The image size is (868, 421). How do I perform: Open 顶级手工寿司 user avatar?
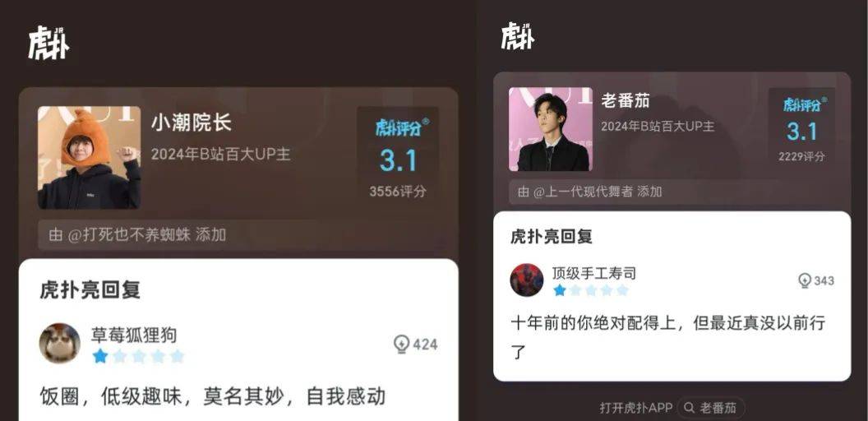(526, 280)
